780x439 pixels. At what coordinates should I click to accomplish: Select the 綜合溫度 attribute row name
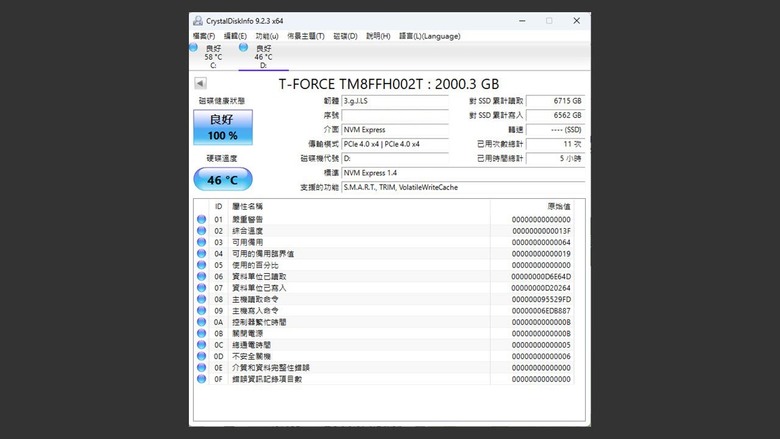247,231
